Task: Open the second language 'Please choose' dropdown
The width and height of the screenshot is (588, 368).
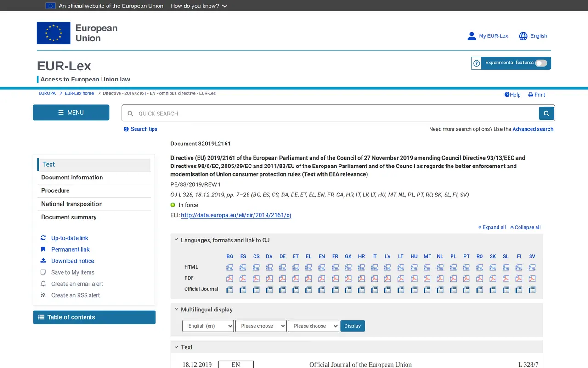Action: point(261,326)
